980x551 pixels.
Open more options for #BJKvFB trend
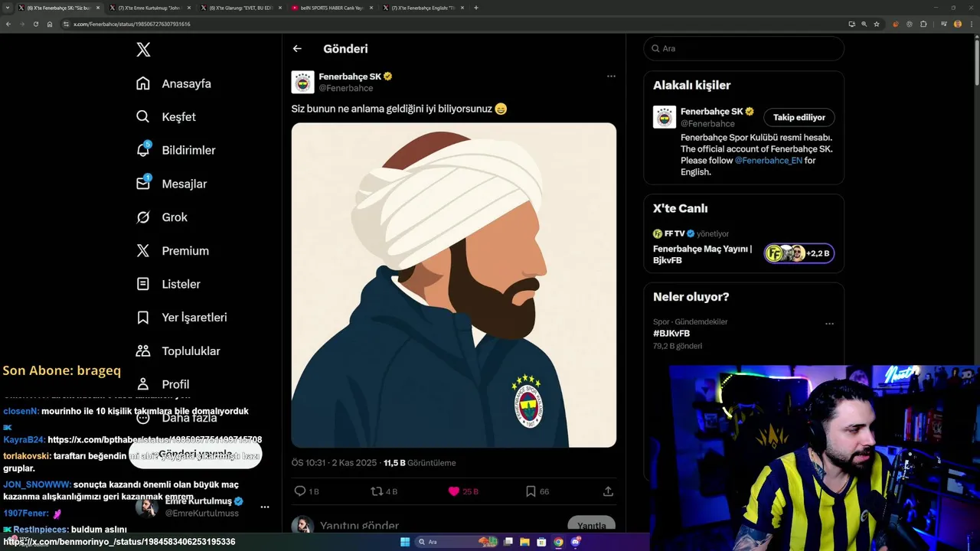click(x=829, y=324)
